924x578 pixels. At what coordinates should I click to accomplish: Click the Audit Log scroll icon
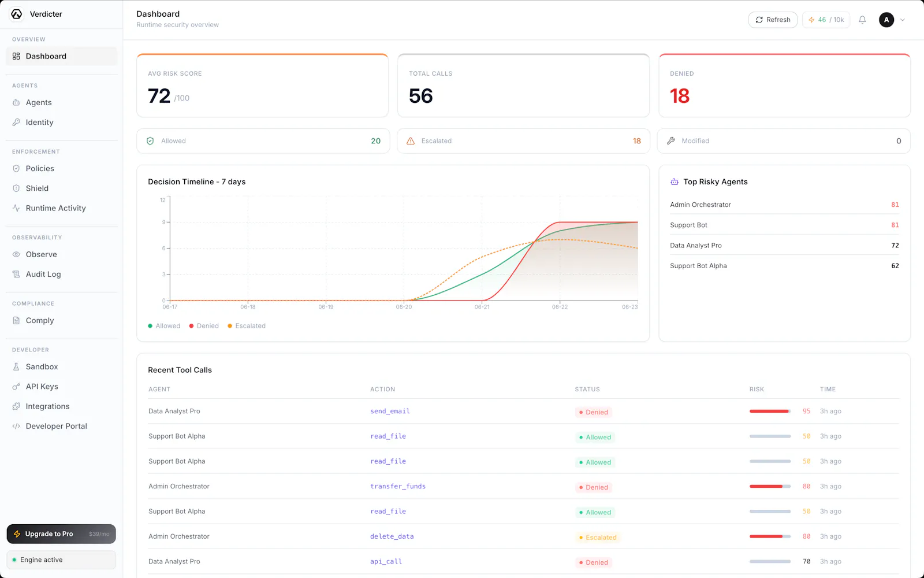(16, 274)
